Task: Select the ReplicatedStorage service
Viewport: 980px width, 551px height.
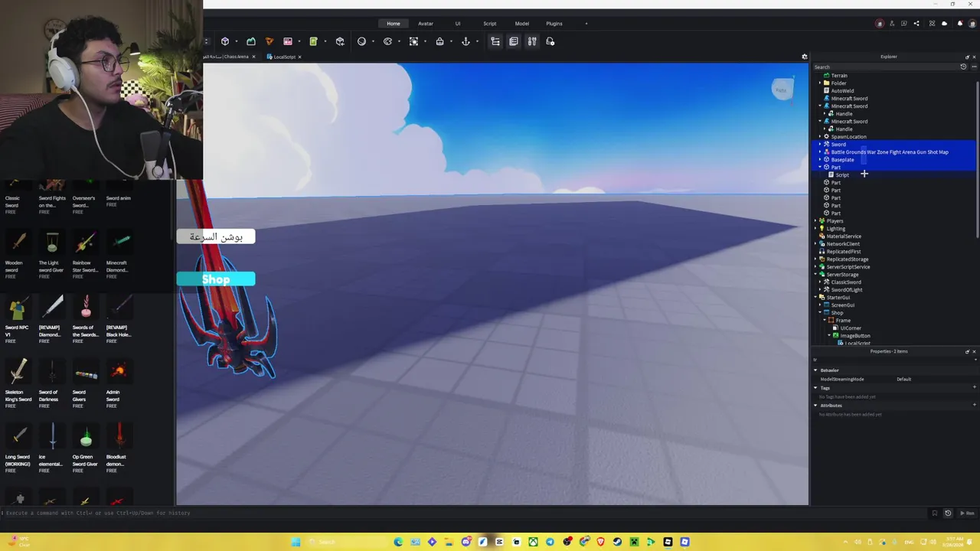Action: 847,259
